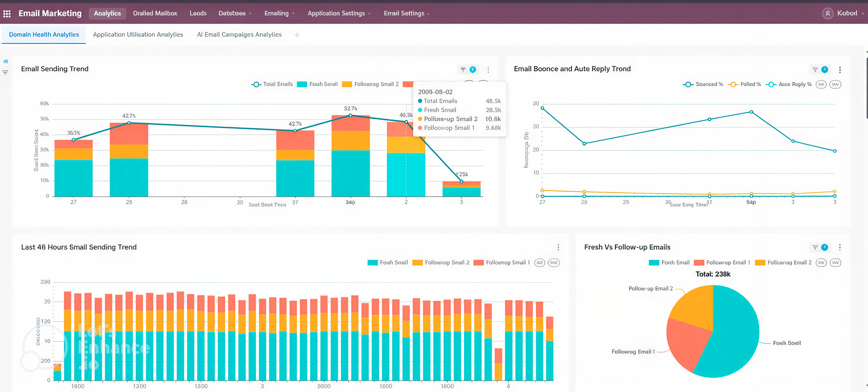Click the blue filter count badge in Email Sending Trend

point(473,70)
